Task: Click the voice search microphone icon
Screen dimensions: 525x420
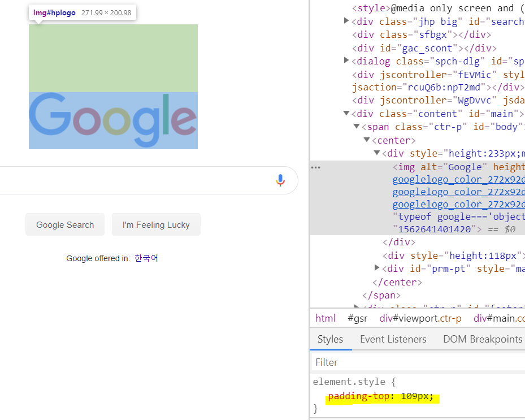Action: (x=280, y=180)
